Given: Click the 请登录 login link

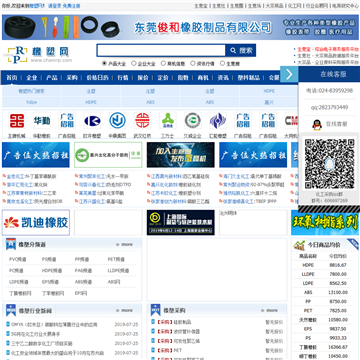Looking at the screenshot, I should point(55,6).
